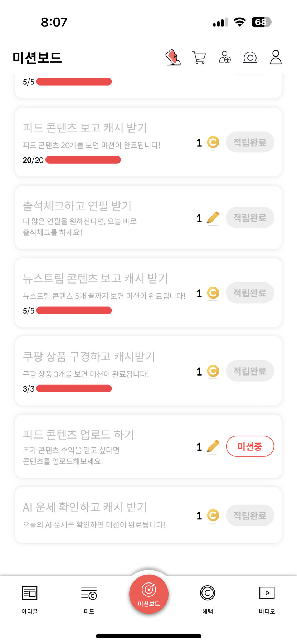The width and height of the screenshot is (297, 644).
Task: Tap the red 미션중 button
Action: (x=250, y=446)
